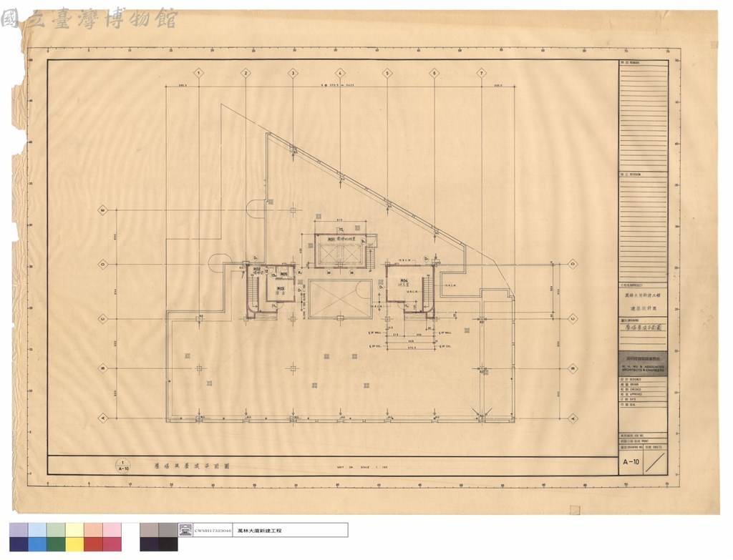This screenshot has width=733, height=560.
Task: Pick the bright yellow color swatch
Action: pos(74,544)
